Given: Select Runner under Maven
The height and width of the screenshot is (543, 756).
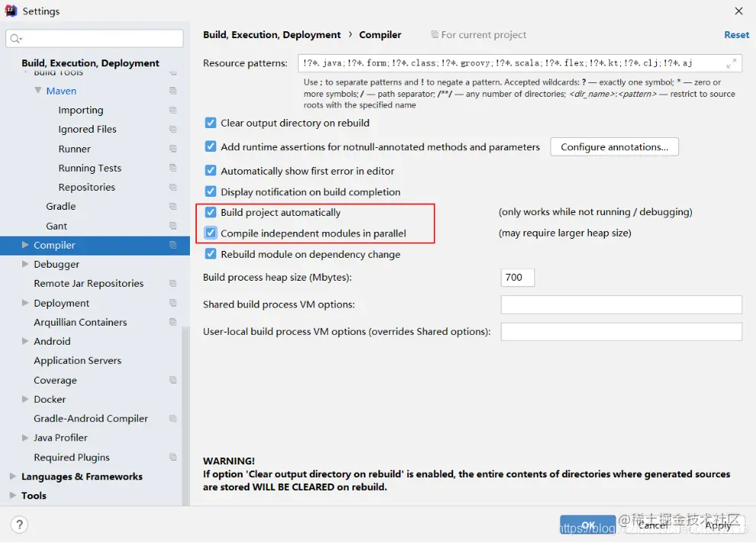Looking at the screenshot, I should tap(74, 149).
